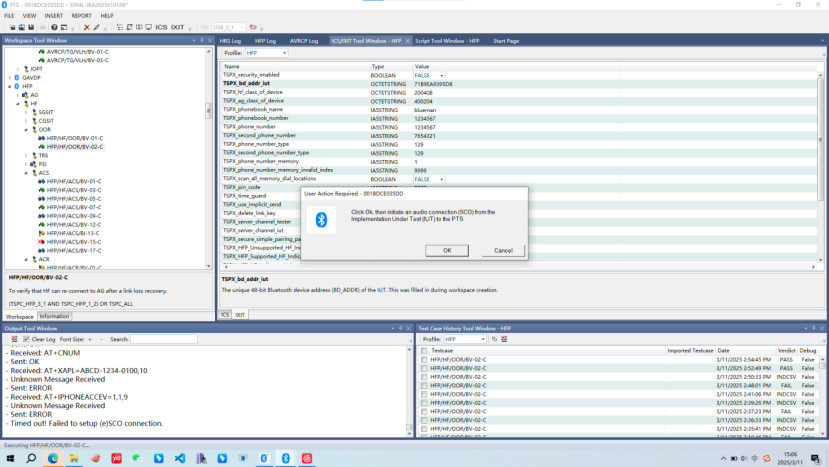Open Windows taskbar search

(x=31, y=458)
